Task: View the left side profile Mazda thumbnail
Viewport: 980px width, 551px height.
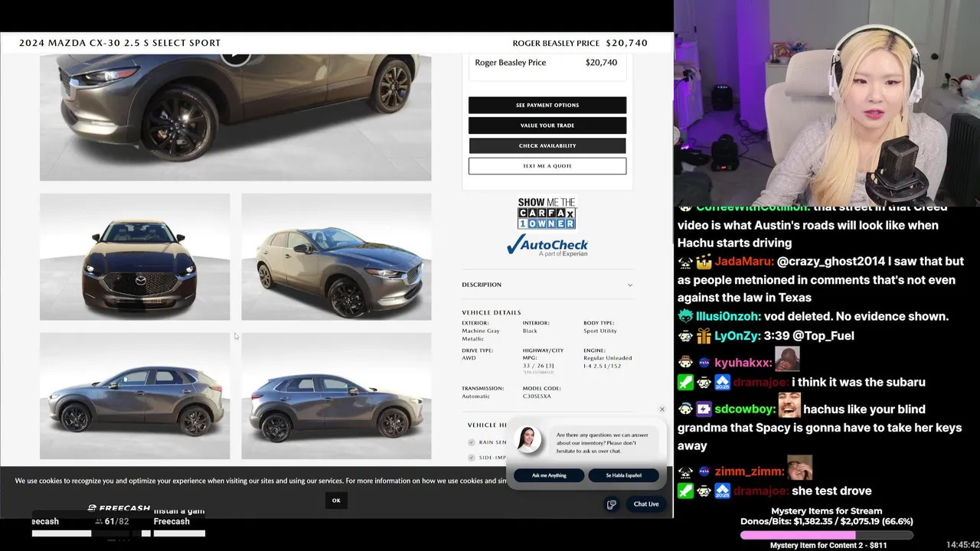Action: coord(135,396)
